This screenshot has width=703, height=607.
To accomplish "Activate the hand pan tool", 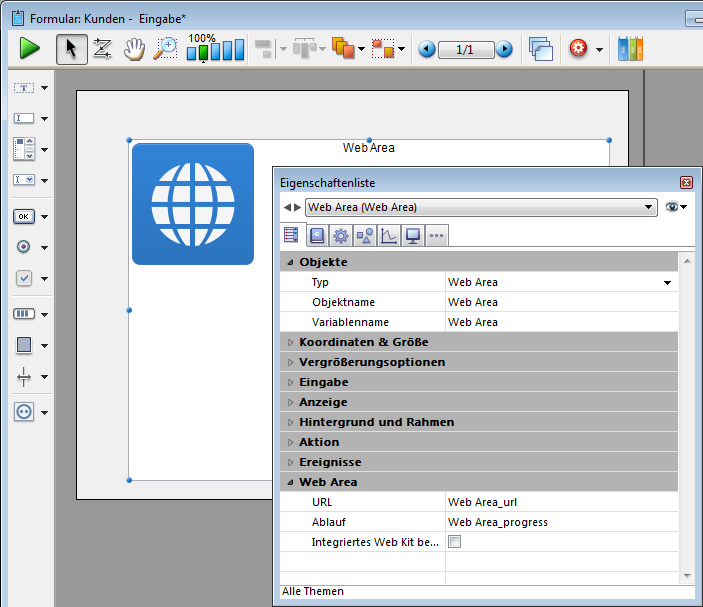I will pos(133,48).
